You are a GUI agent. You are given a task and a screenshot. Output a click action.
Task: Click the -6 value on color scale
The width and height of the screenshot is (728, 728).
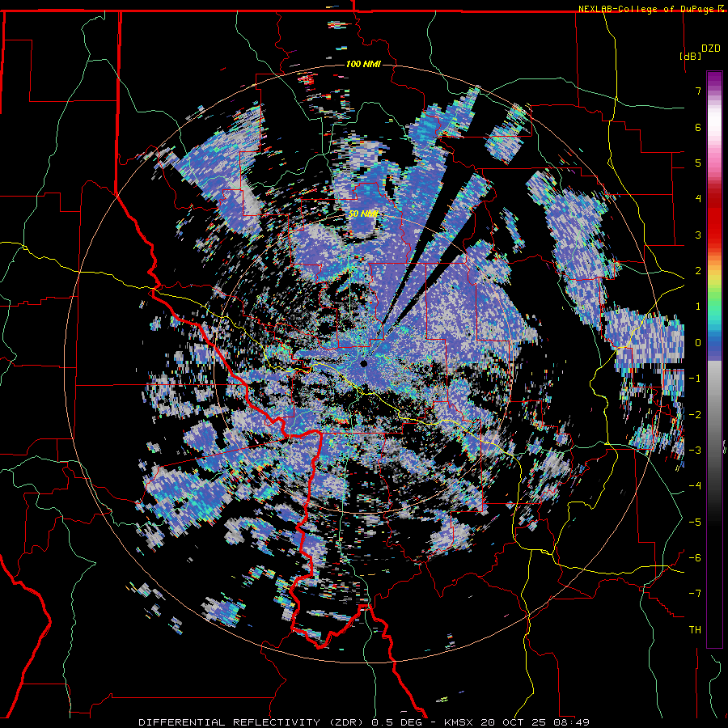click(x=695, y=558)
